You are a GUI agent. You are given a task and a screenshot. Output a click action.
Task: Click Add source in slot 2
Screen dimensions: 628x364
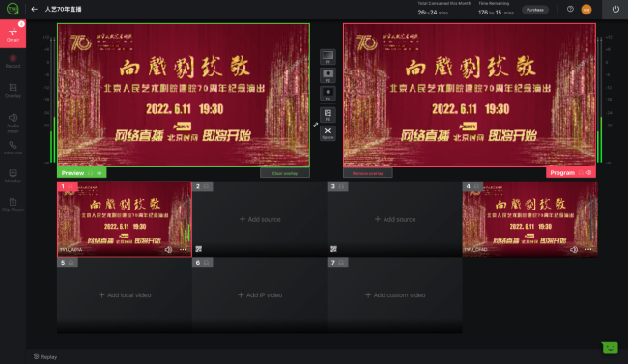260,219
